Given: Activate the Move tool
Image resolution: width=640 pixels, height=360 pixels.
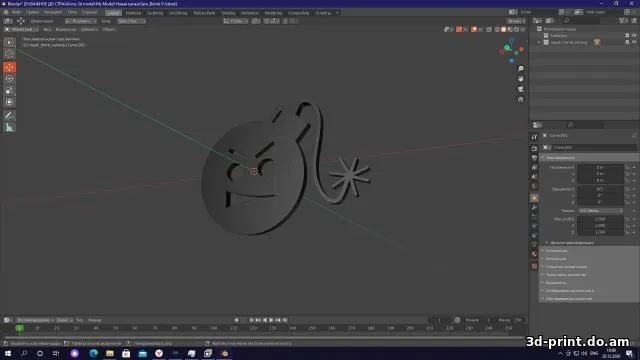Looking at the screenshot, I should (x=9, y=67).
